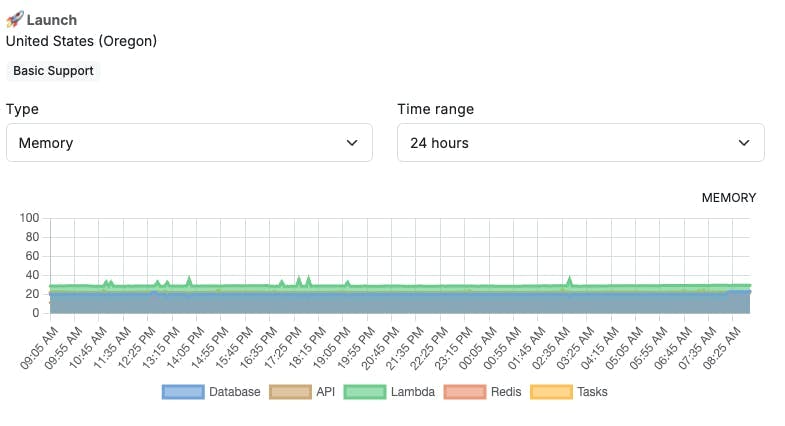Click the 14:05 PM label on chart axis

tap(185, 348)
